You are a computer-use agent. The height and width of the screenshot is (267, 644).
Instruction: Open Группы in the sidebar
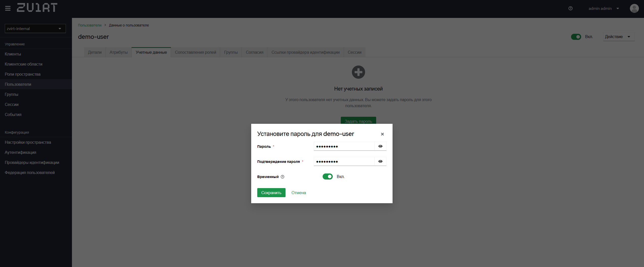pyautogui.click(x=36, y=94)
